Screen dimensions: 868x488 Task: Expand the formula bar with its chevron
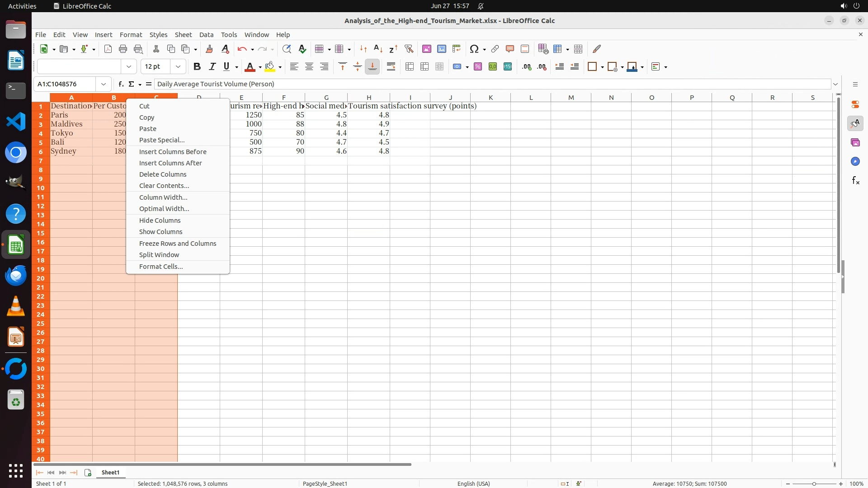pos(835,84)
